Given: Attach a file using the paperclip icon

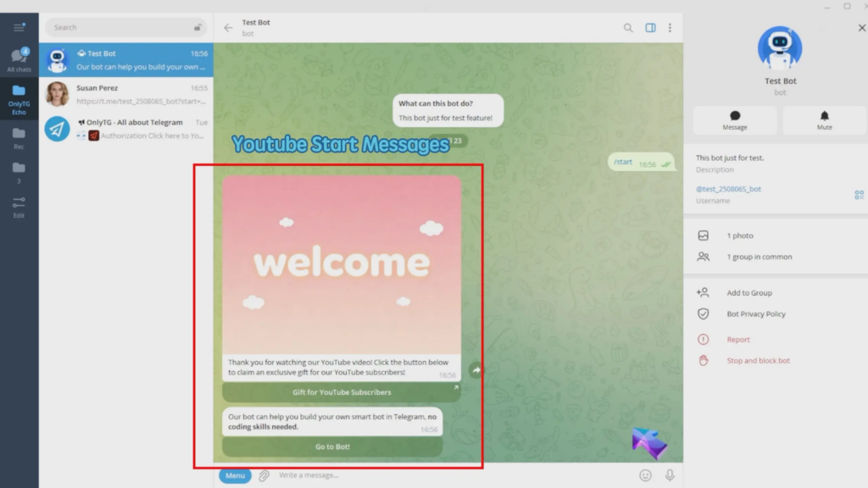Looking at the screenshot, I should click(x=264, y=475).
